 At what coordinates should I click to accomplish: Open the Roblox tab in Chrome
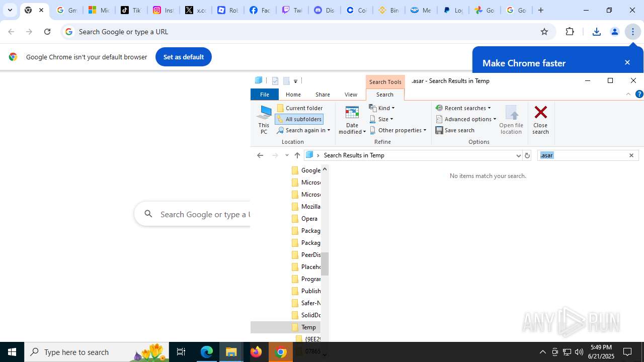(x=227, y=10)
